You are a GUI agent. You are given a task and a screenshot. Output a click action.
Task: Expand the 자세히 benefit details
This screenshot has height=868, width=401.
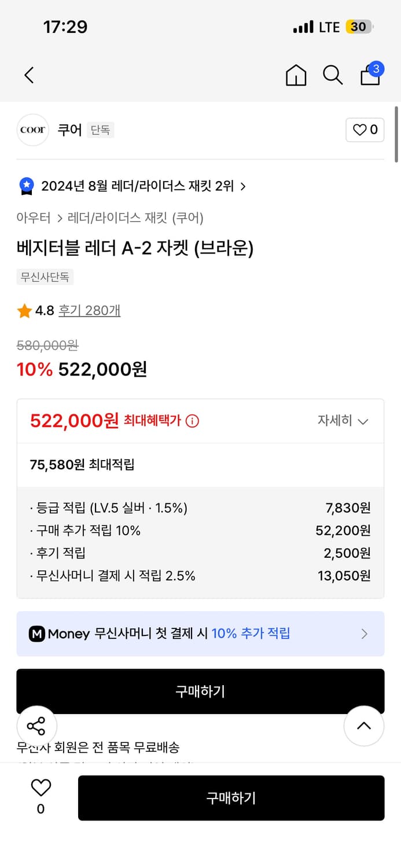(x=343, y=421)
